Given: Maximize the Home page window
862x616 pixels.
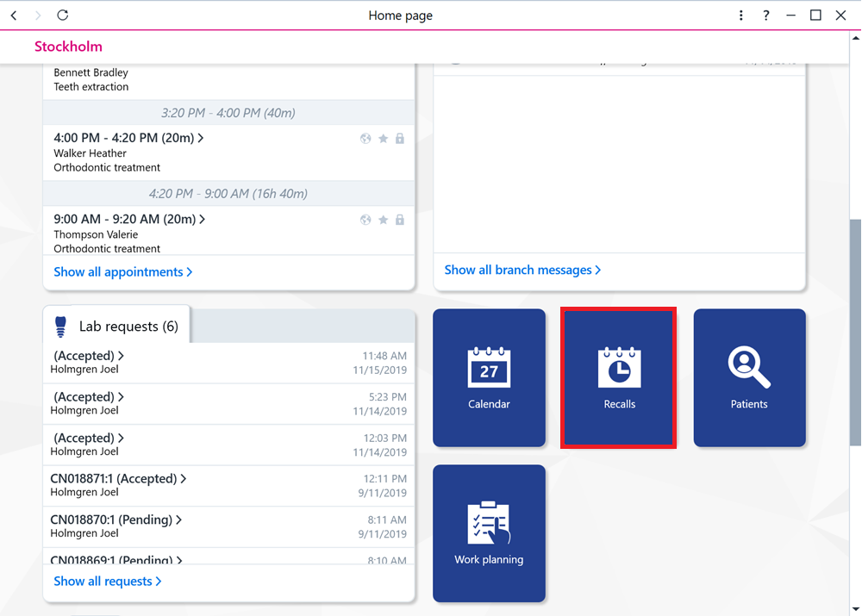Looking at the screenshot, I should click(x=815, y=16).
